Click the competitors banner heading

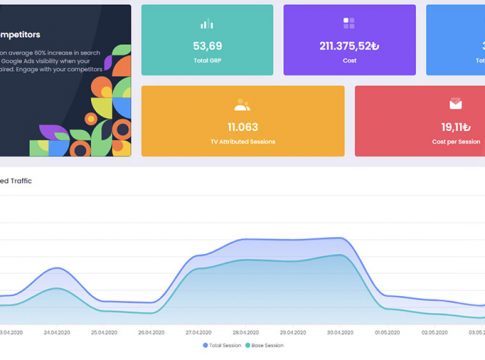click(20, 35)
